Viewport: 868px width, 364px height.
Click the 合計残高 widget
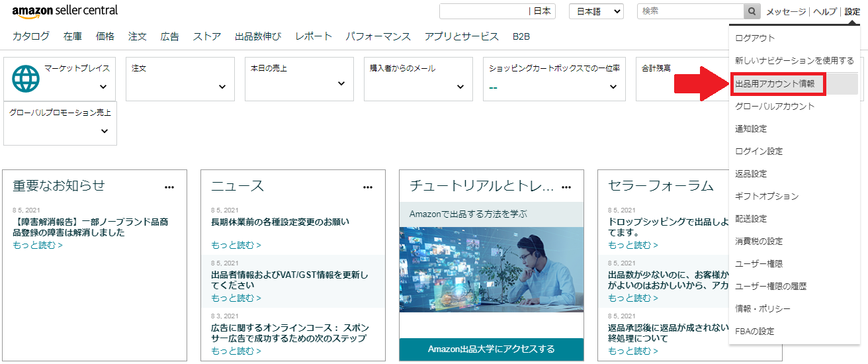[x=682, y=79]
